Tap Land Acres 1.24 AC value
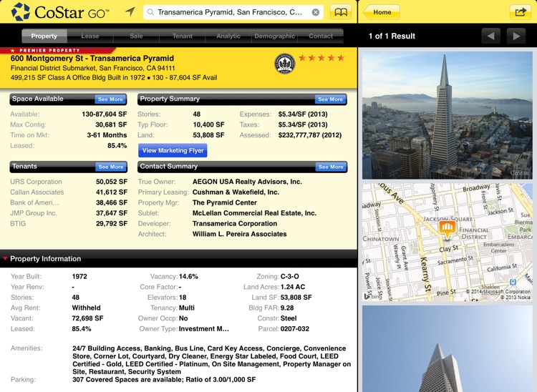This screenshot has height=392, width=537. point(293,287)
